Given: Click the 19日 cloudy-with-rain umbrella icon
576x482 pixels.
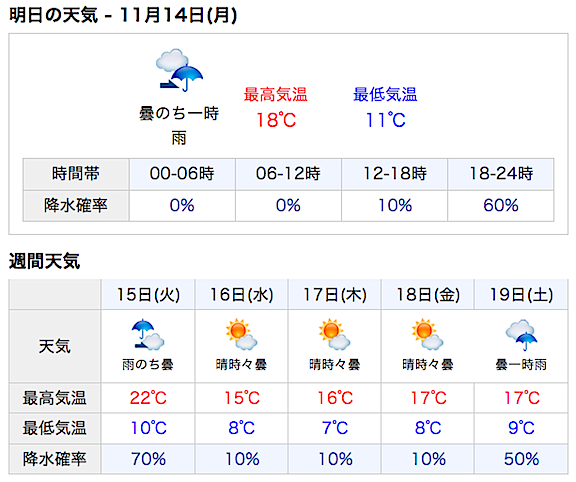Looking at the screenshot, I should 521,335.
